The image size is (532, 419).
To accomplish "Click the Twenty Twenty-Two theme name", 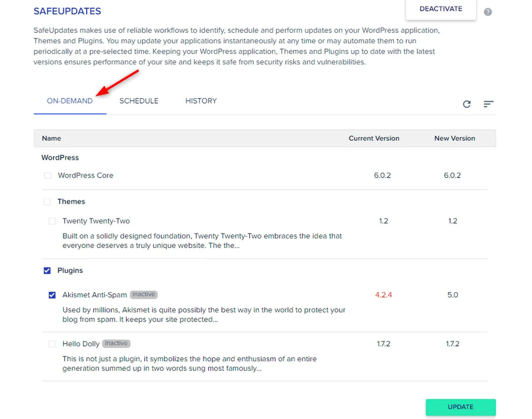I will click(96, 221).
